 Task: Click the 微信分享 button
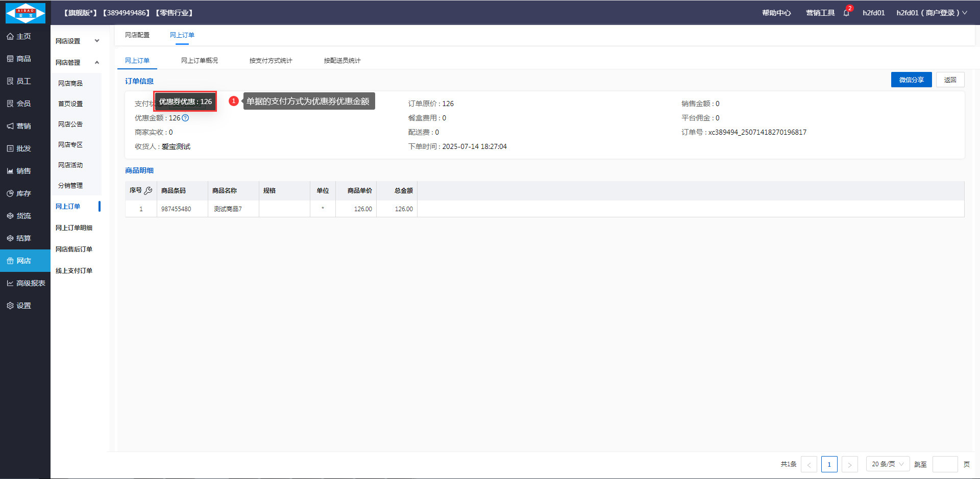(911, 80)
